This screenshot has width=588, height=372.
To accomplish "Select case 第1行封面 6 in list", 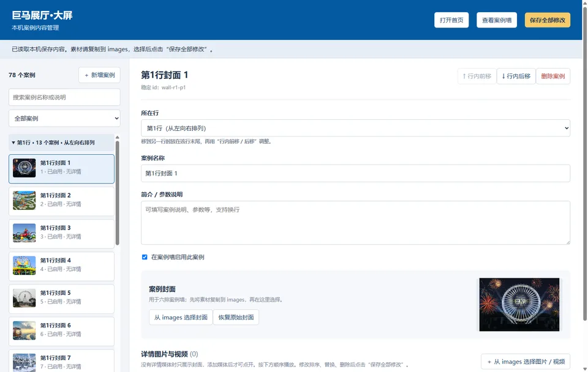I will (61, 332).
